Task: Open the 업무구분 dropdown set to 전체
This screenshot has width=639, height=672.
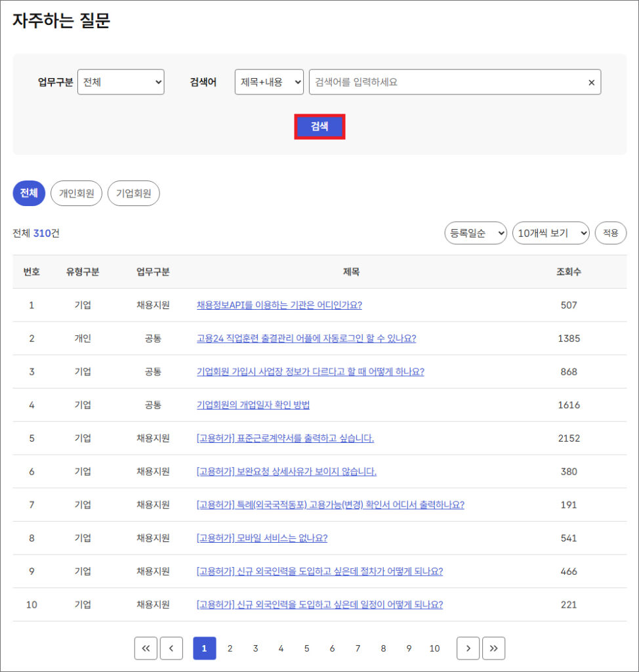Action: tap(121, 82)
